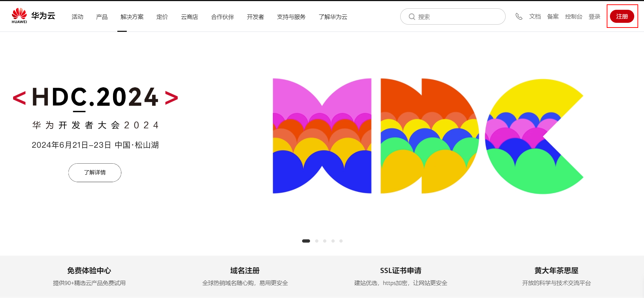Screen dimensions: 644x298
Task: Click the 全球热销域名随心购，易用更安全 description
Action: (x=245, y=283)
